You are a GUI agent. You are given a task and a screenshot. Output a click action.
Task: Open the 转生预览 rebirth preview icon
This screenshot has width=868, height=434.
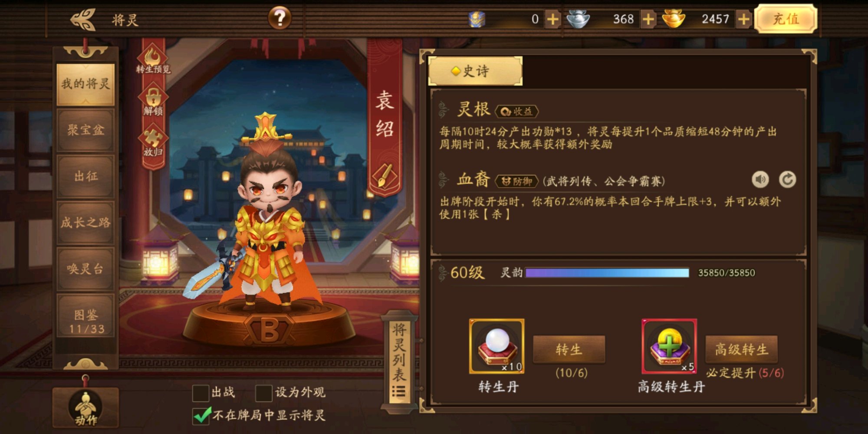(x=153, y=60)
